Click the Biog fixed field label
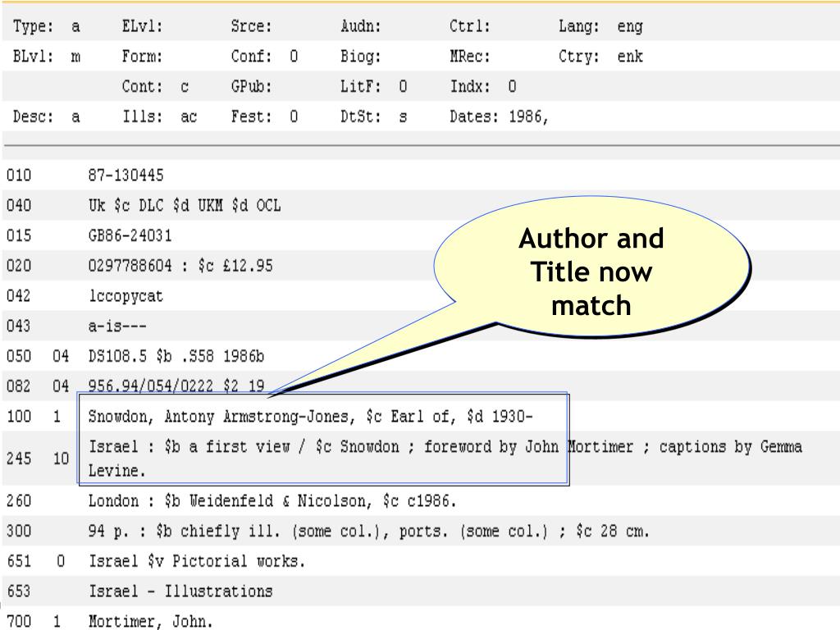Screen dimensions: 840x630 coord(361,57)
